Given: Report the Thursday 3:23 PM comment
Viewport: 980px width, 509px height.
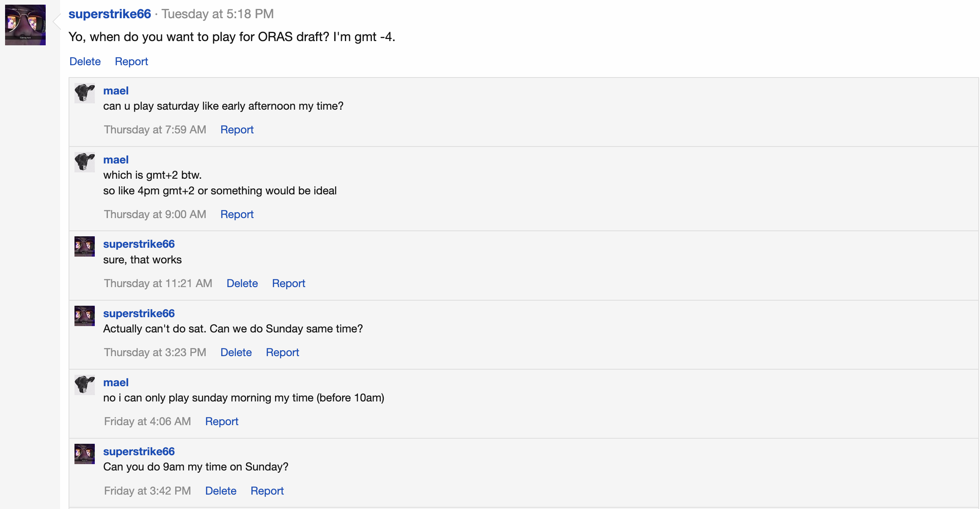Looking at the screenshot, I should (x=282, y=352).
